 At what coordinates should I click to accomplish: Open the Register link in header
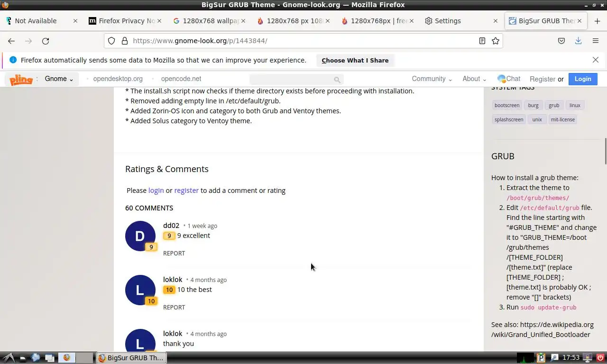tap(543, 79)
